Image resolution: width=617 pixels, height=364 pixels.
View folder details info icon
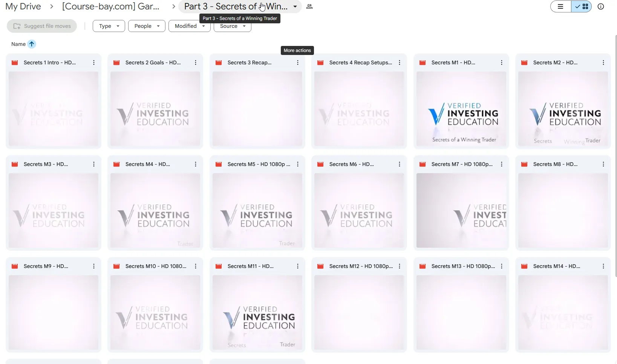pos(601,6)
